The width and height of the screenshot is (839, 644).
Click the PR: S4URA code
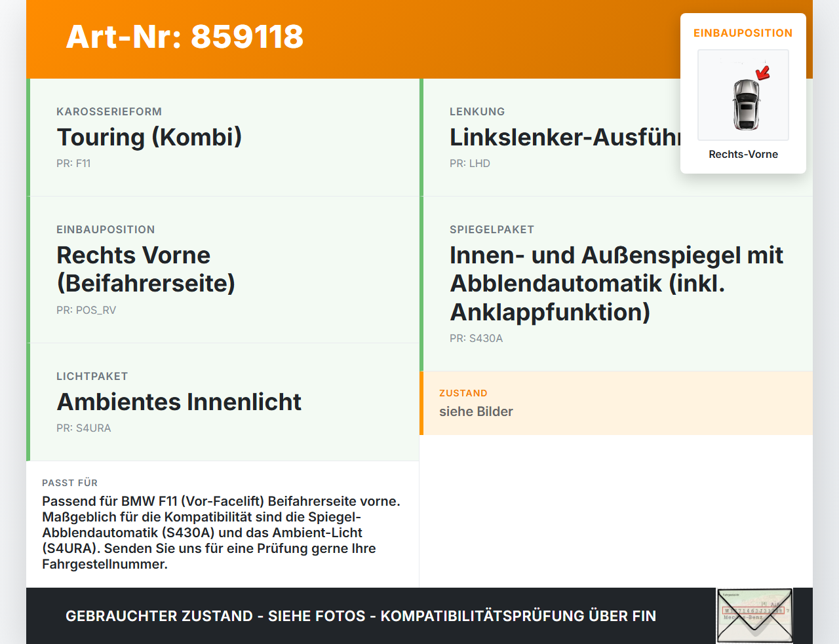point(83,428)
